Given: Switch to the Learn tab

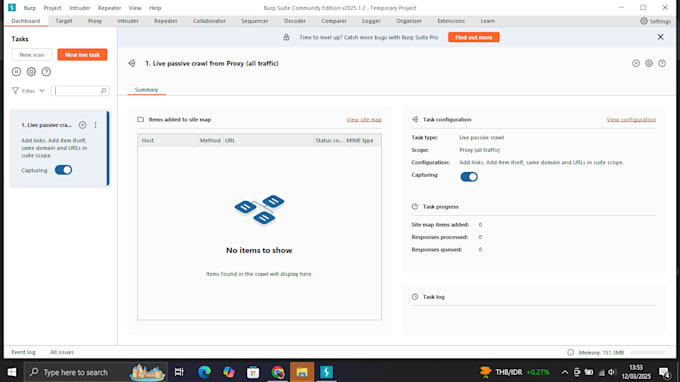Looking at the screenshot, I should [x=487, y=21].
